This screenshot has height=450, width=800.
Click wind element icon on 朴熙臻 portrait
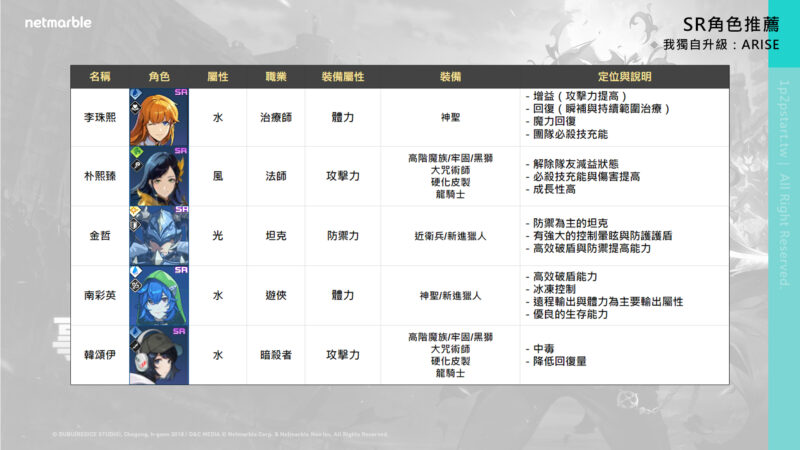pos(136,152)
